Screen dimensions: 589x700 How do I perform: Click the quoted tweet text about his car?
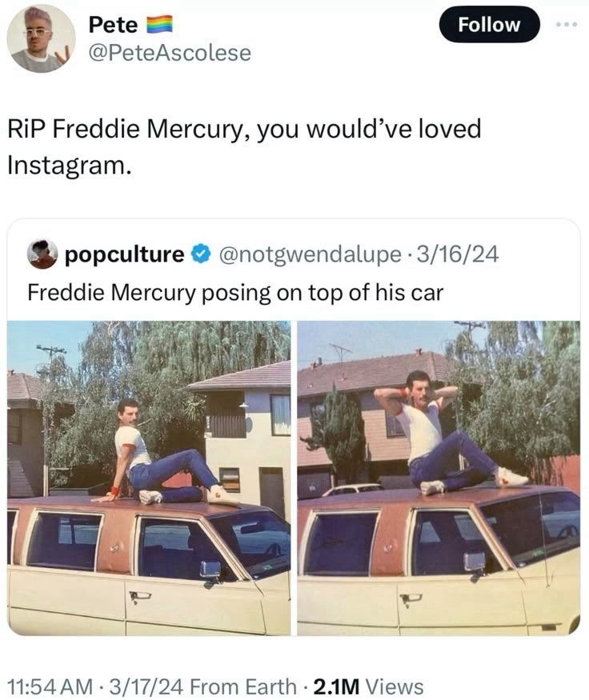[235, 293]
